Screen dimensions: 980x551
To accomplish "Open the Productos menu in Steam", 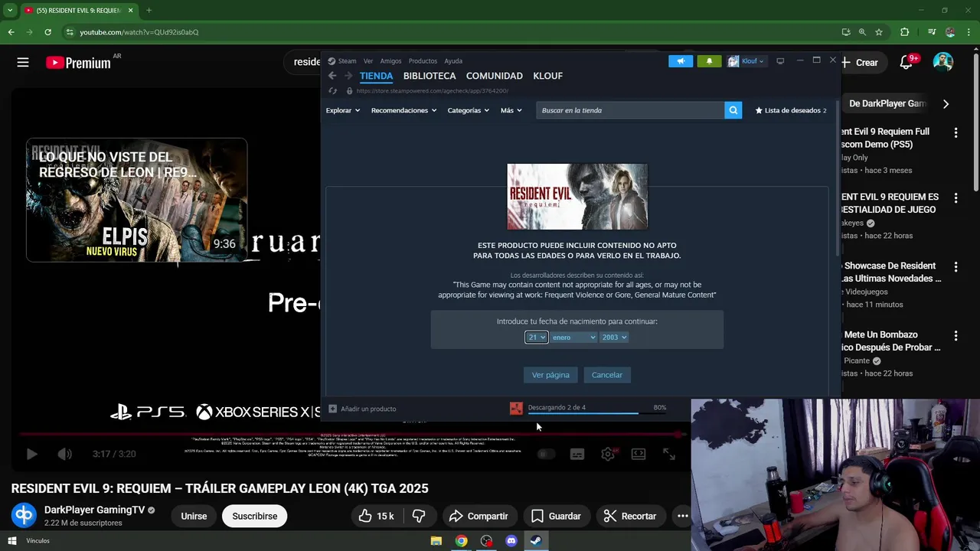I will (423, 61).
